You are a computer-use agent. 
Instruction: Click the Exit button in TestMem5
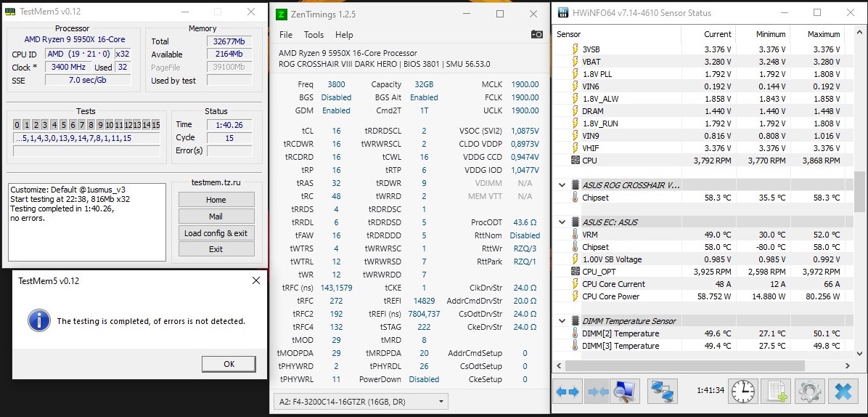(x=216, y=249)
